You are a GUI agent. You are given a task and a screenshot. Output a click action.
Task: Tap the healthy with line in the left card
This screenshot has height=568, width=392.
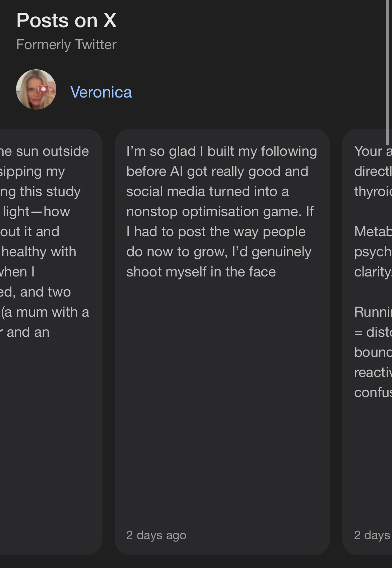tap(38, 252)
